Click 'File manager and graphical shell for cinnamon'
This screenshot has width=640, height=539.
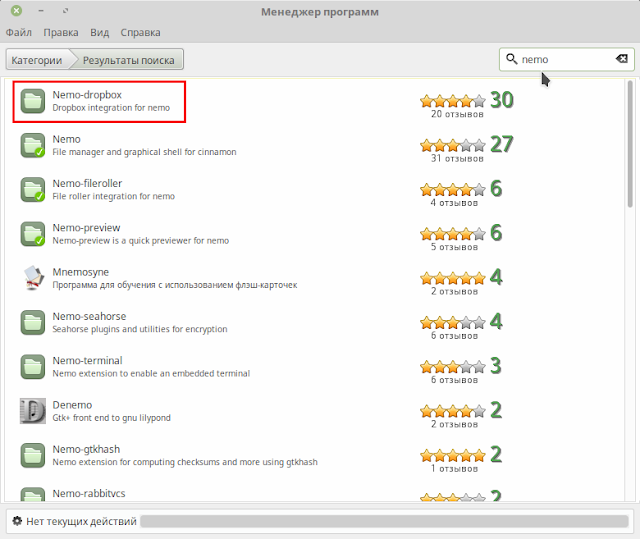[x=144, y=152]
